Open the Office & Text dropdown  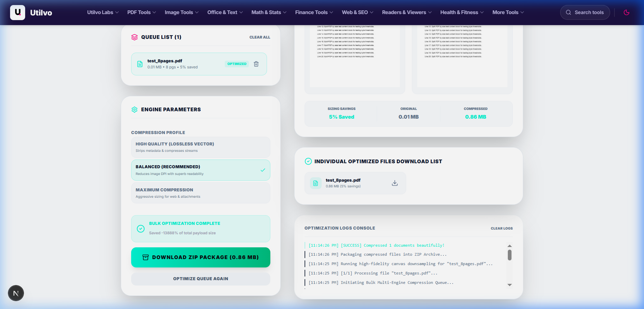tap(225, 12)
